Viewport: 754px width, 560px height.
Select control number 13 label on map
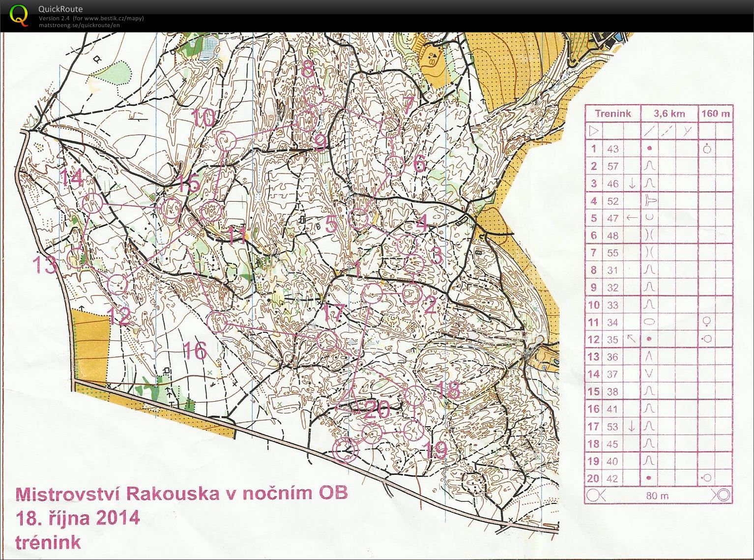(45, 265)
